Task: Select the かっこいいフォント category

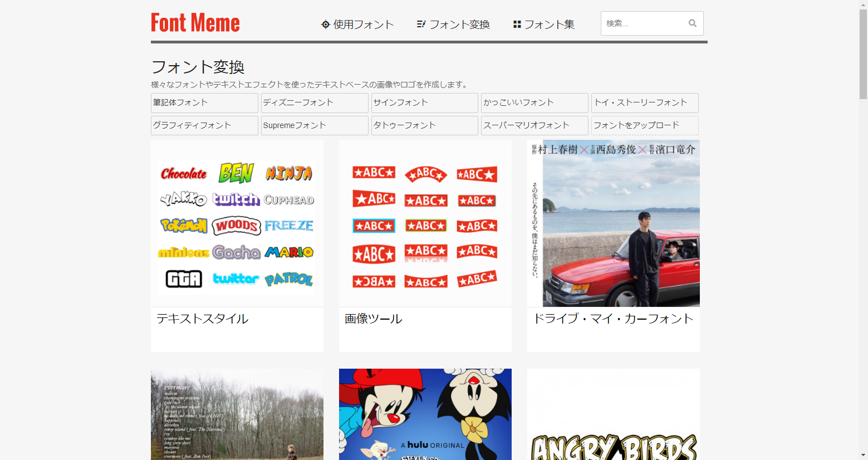Action: click(x=534, y=103)
